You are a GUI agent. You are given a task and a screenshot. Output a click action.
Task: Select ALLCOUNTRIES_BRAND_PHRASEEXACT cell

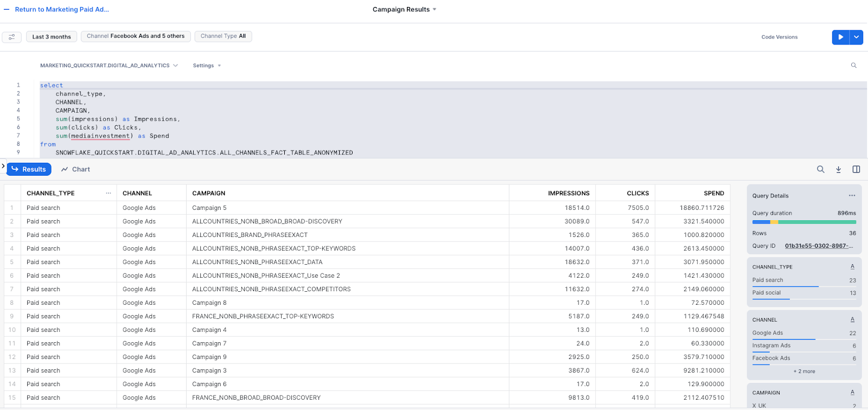[x=347, y=235]
